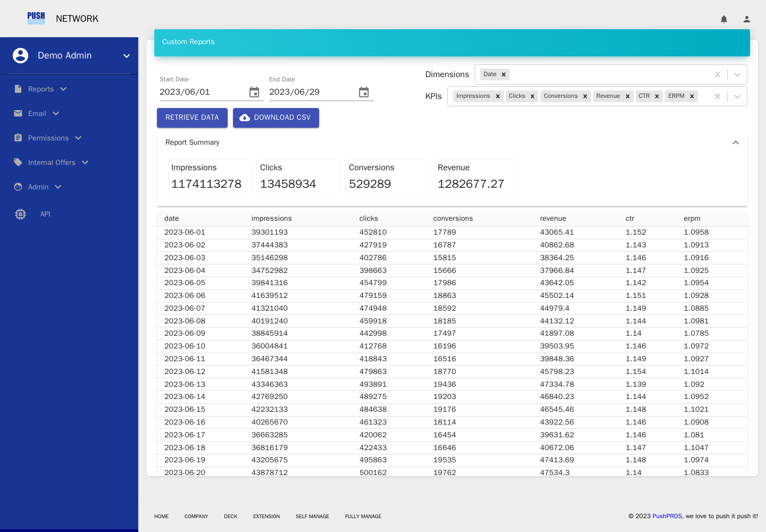Expand the Internal Offers sidebar menu

[52, 162]
